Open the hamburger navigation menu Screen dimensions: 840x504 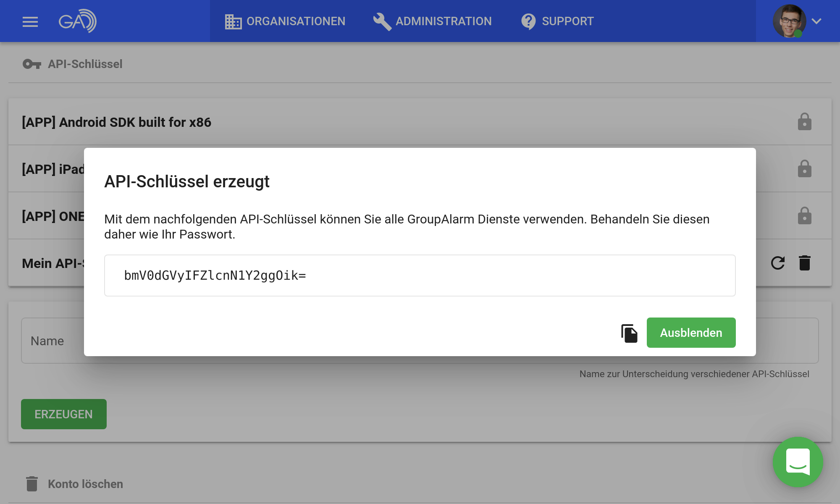(x=30, y=21)
